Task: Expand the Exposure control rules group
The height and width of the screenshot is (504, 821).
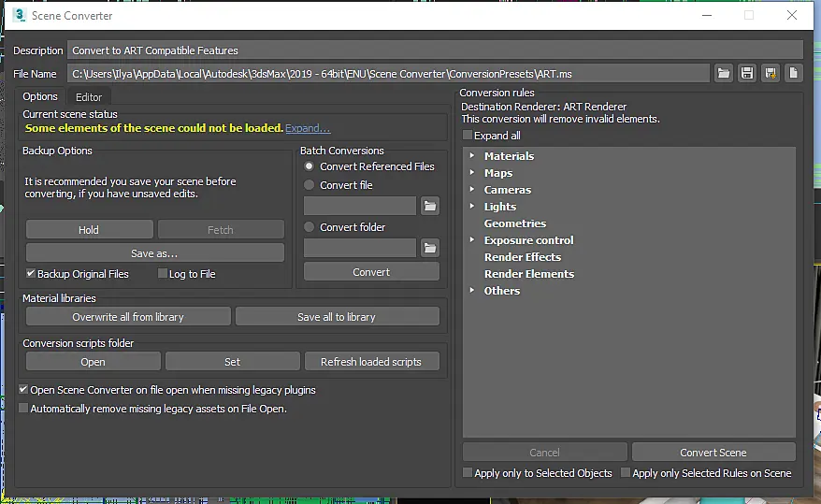Action: click(472, 239)
